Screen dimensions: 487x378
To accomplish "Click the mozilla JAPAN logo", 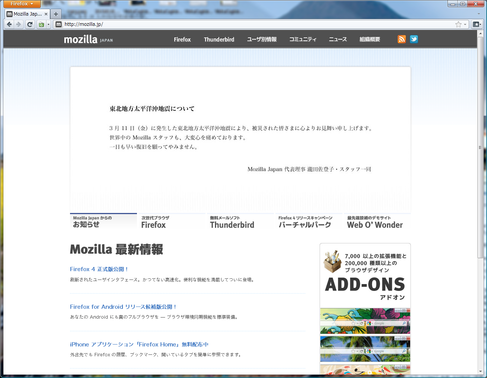I will (88, 39).
